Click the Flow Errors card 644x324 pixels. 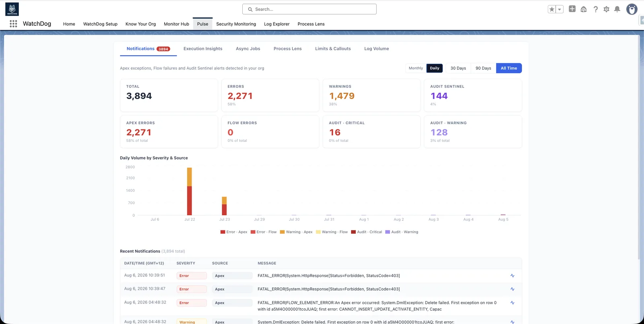click(x=270, y=132)
